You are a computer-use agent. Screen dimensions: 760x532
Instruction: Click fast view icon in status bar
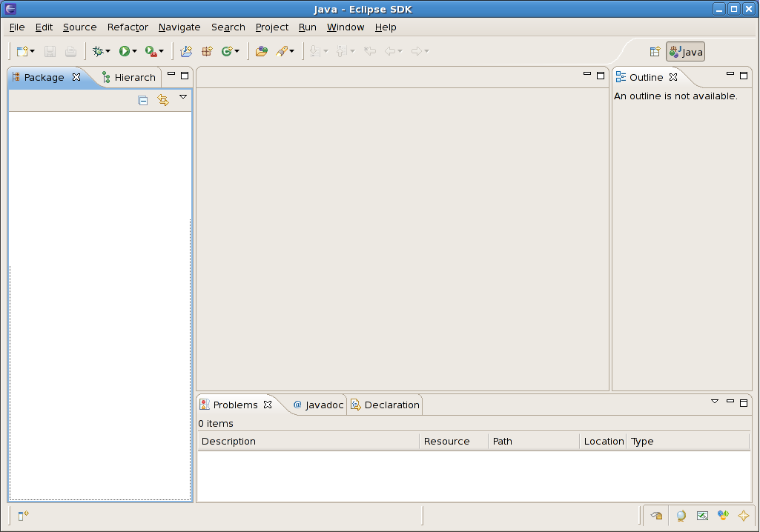pyautogui.click(x=23, y=516)
